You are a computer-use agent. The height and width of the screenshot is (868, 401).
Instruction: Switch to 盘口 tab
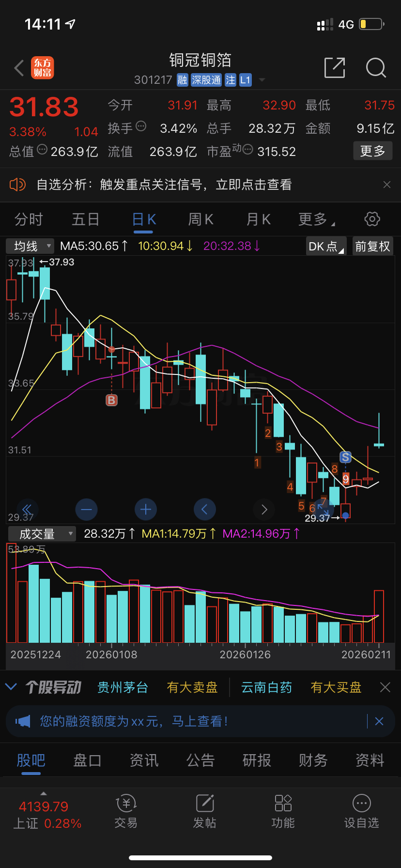87,760
